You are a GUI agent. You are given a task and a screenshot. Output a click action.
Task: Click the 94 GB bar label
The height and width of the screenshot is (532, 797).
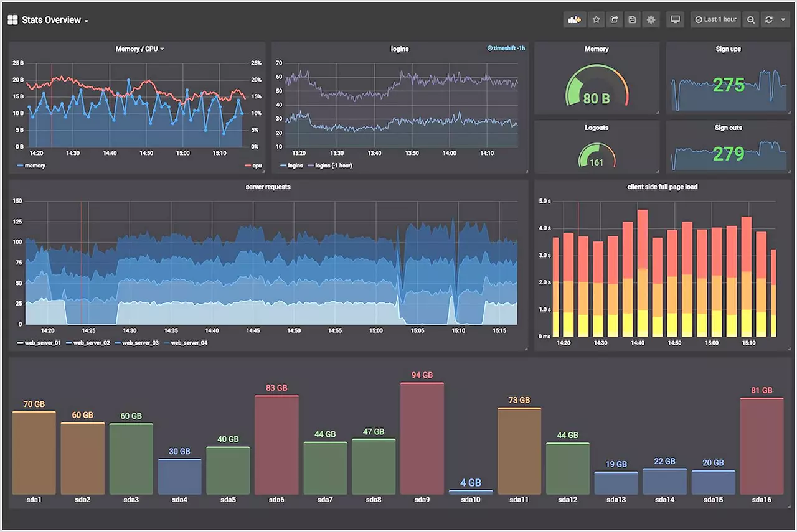coord(422,375)
